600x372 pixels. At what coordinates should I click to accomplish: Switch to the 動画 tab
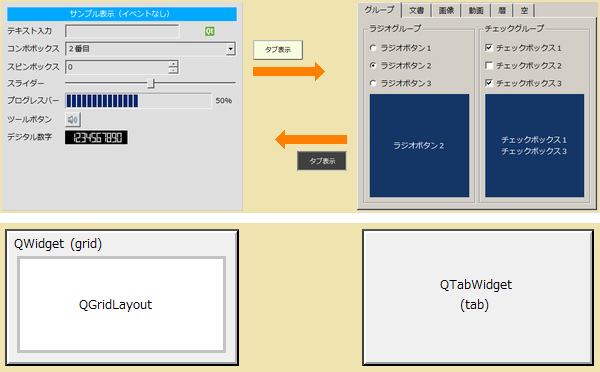click(x=476, y=11)
